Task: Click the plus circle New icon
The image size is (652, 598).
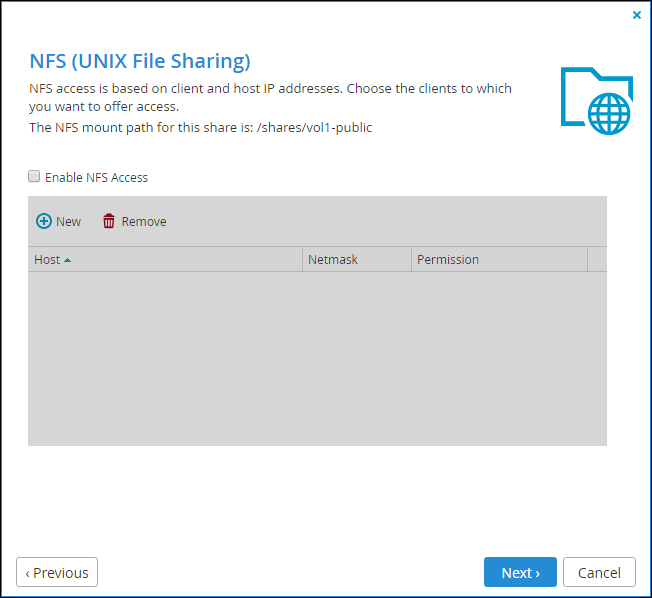Action: click(x=44, y=221)
